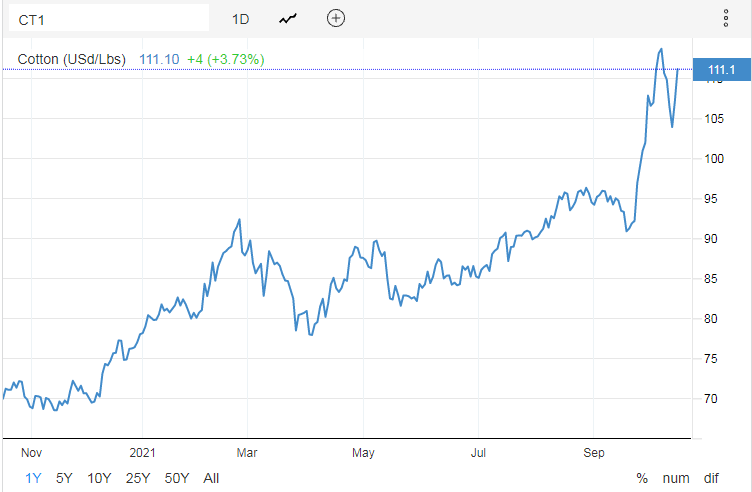
Task: Toggle num value scale mode
Action: [676, 478]
